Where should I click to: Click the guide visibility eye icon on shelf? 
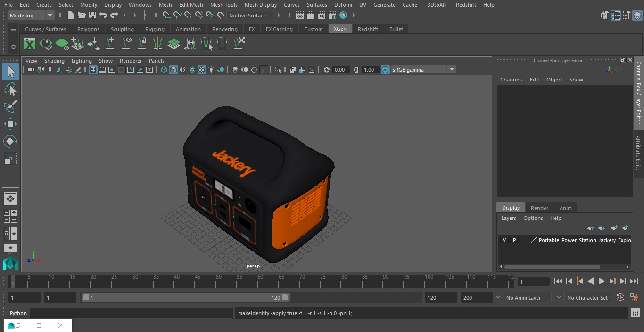126,44
